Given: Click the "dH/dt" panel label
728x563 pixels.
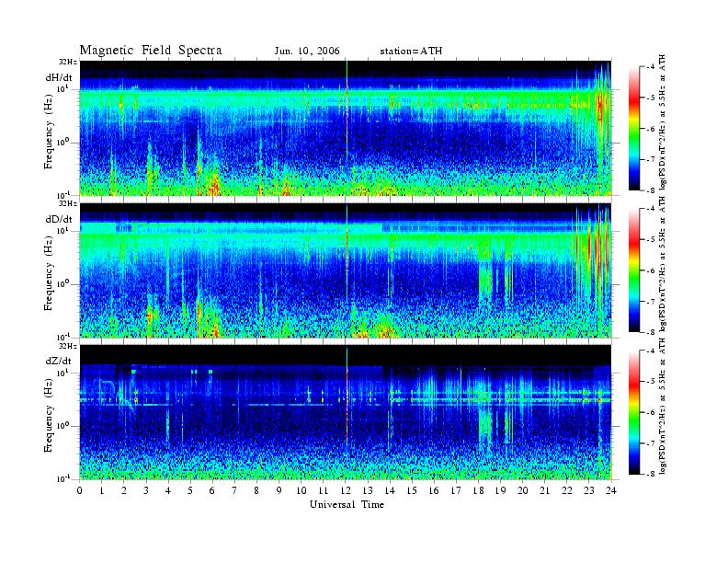Looking at the screenshot, I should pyautogui.click(x=59, y=77).
